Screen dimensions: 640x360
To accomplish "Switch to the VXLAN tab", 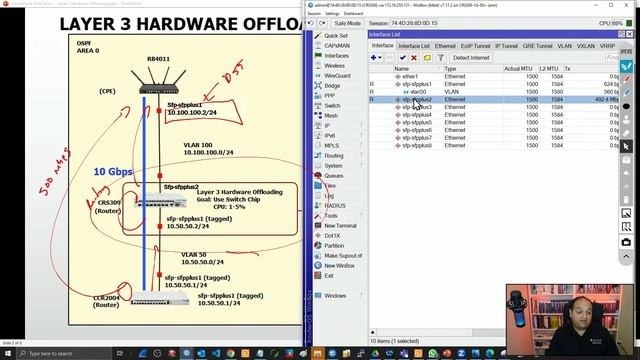I will pos(586,46).
